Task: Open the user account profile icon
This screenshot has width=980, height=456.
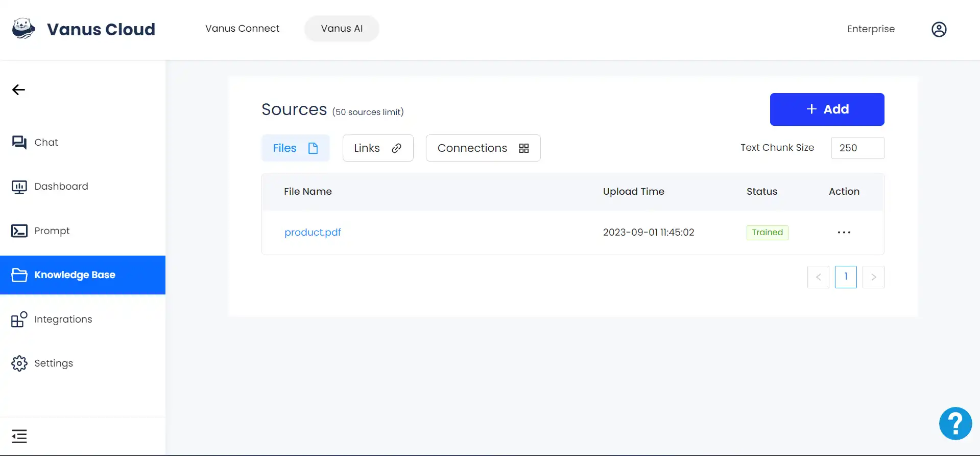Action: tap(939, 29)
